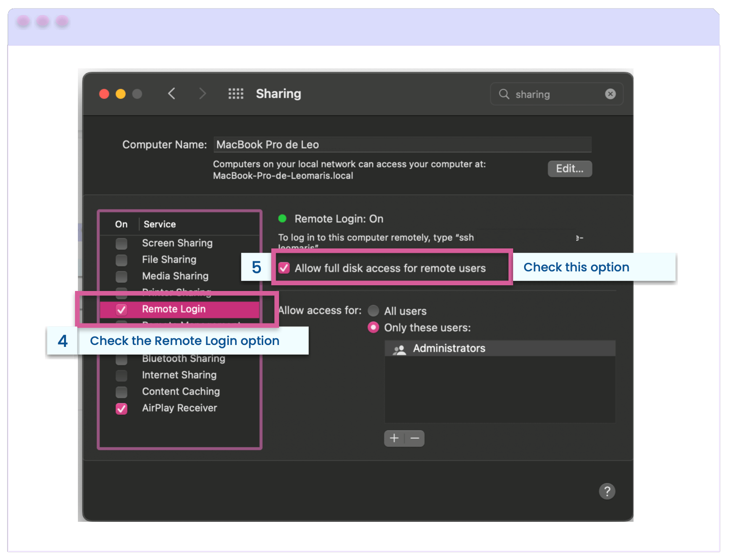
Task: Click the Service column header
Action: click(160, 224)
